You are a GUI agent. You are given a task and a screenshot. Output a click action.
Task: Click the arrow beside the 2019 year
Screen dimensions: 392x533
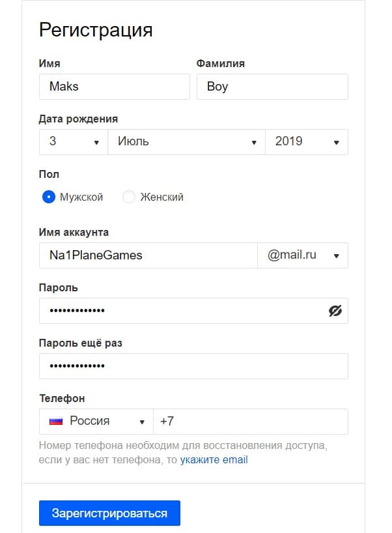coord(337,142)
